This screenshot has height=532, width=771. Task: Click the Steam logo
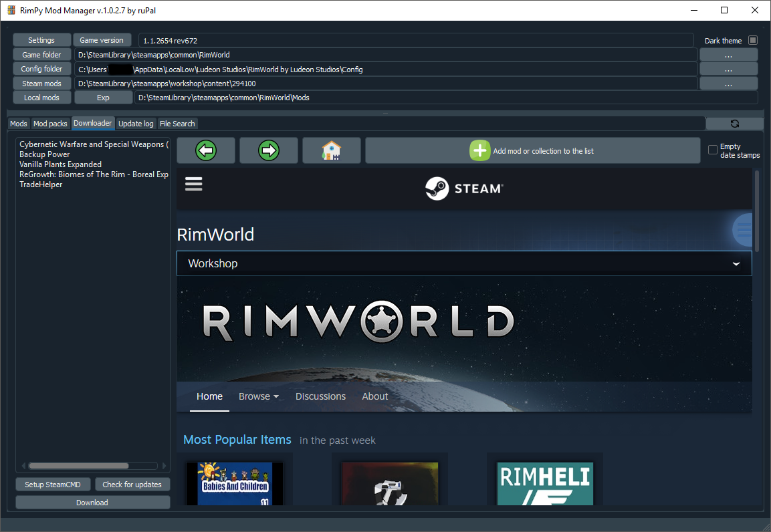click(464, 188)
